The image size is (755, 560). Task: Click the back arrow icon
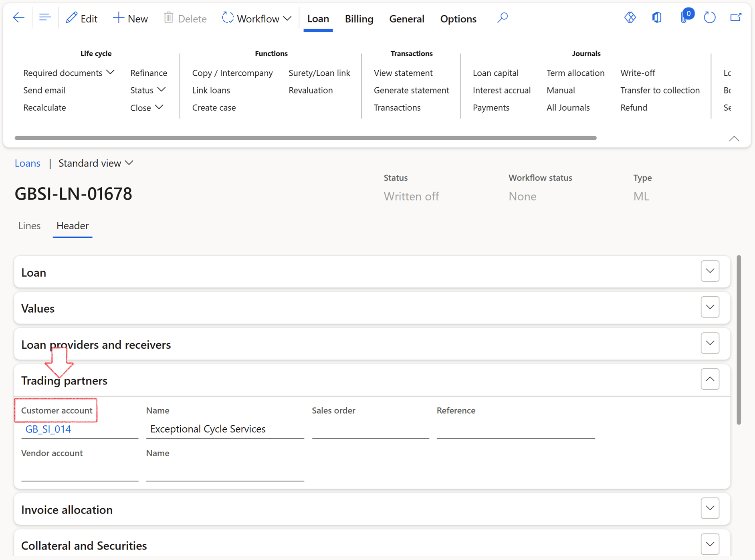(x=18, y=18)
